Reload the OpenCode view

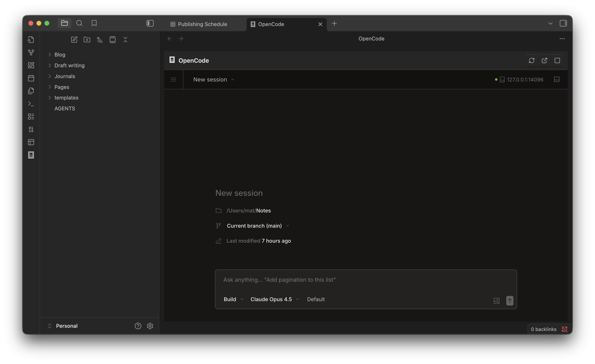[531, 60]
